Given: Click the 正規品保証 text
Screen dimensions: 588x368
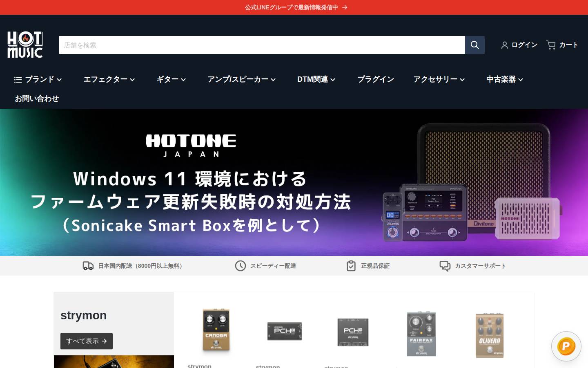Looking at the screenshot, I should pos(375,266).
